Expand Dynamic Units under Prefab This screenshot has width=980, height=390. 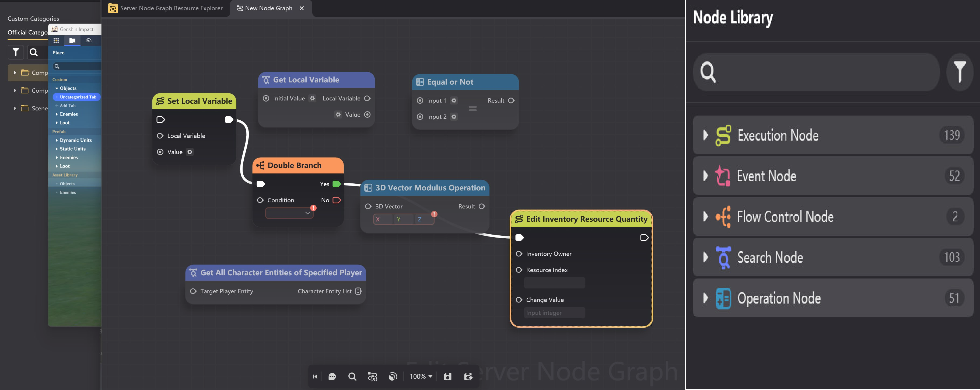click(57, 140)
